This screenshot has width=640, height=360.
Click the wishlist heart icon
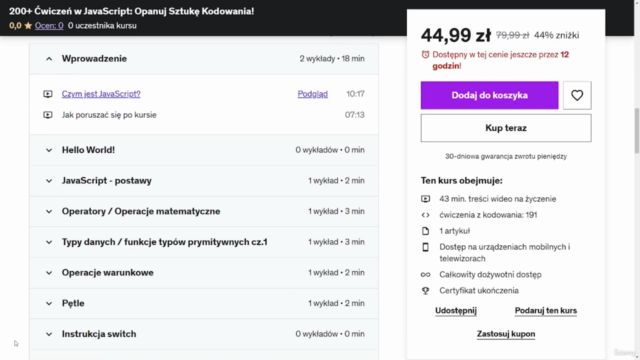click(x=577, y=95)
